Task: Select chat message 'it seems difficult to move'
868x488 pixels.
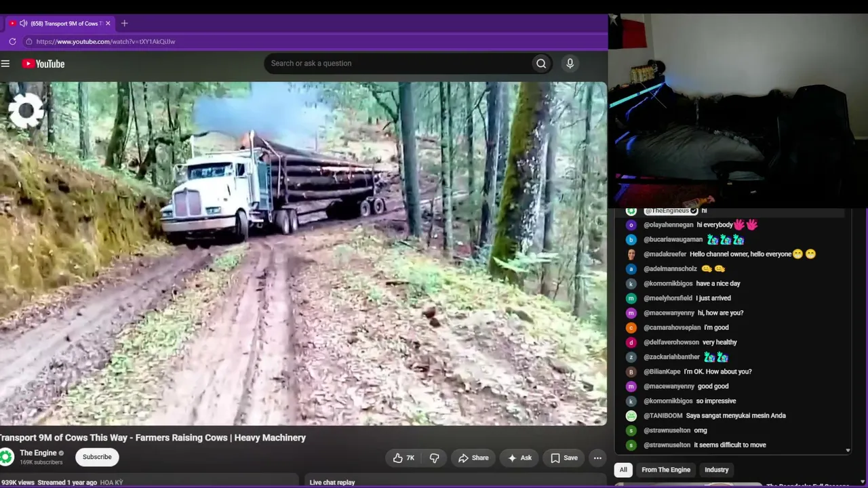Action: 730,445
